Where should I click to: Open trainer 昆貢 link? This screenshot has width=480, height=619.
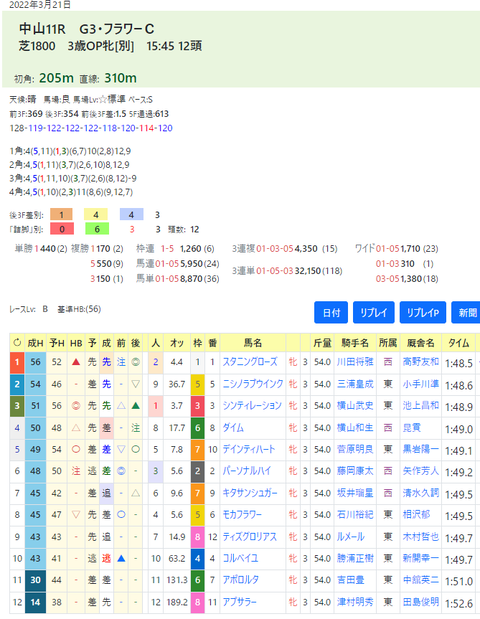point(412,428)
